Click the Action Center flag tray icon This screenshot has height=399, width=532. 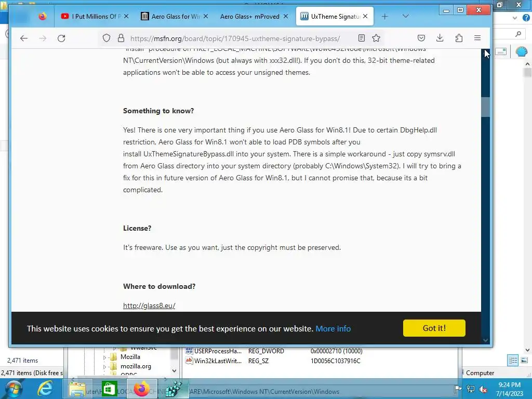(x=458, y=389)
